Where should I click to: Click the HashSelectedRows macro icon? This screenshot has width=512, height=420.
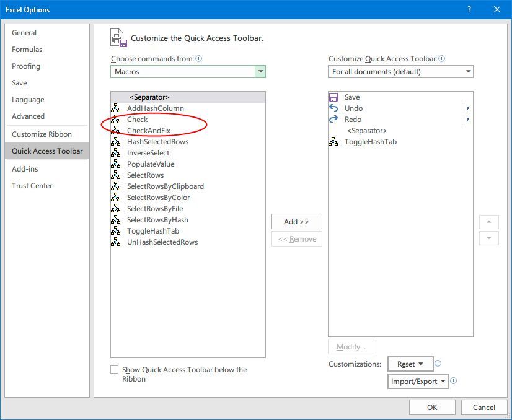pyautogui.click(x=115, y=142)
